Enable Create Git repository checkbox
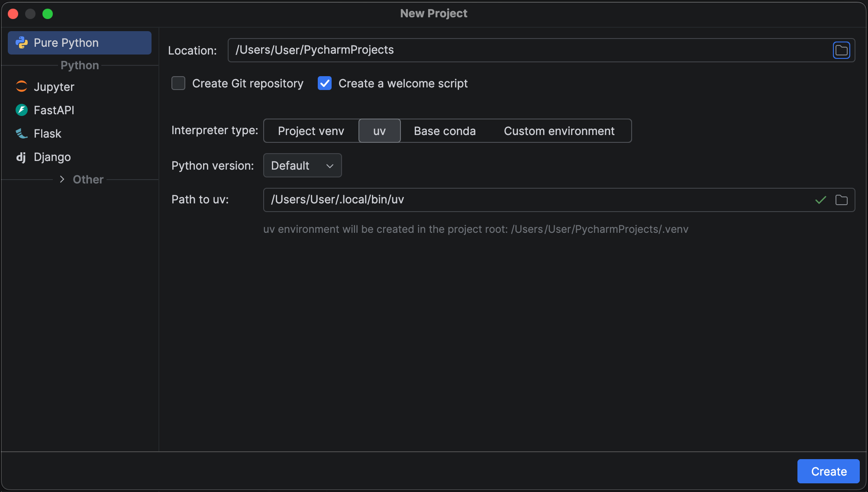Image resolution: width=868 pixels, height=492 pixels. 178,83
